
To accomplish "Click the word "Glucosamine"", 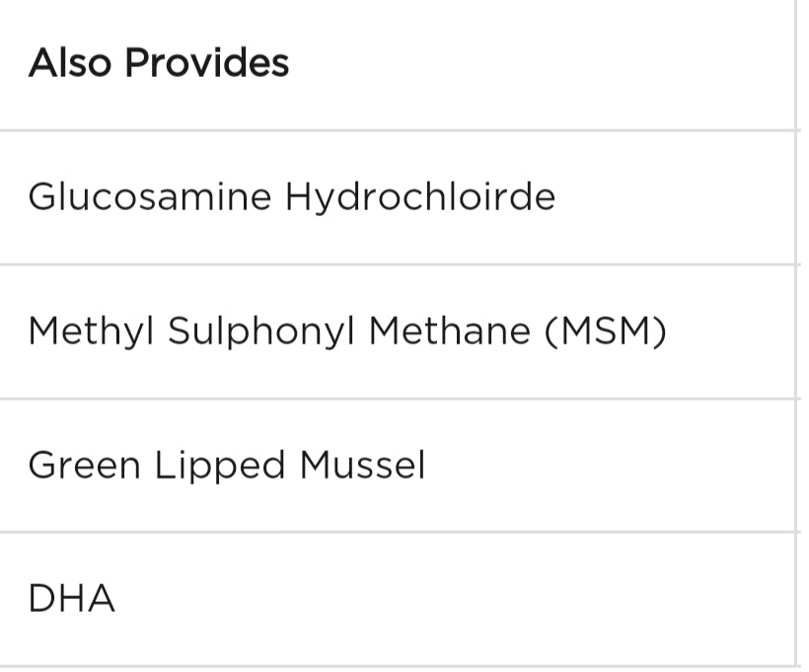I will click(x=149, y=197).
